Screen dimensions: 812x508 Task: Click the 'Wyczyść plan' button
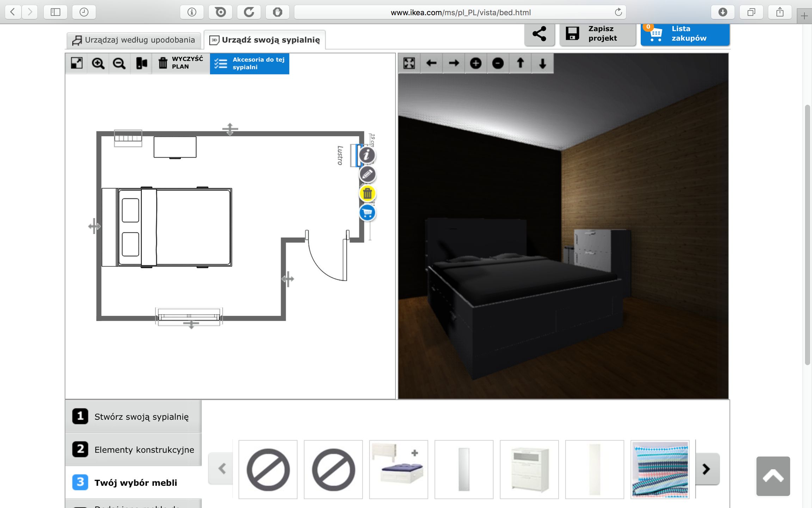point(181,64)
